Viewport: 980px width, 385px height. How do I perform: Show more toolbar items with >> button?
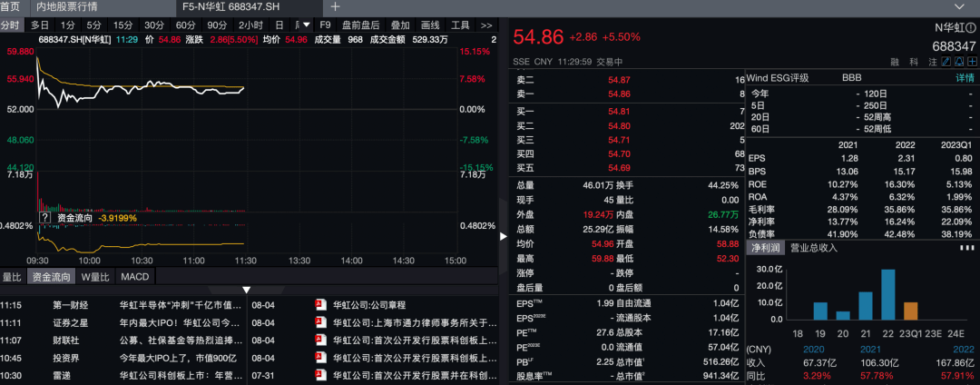(x=486, y=25)
